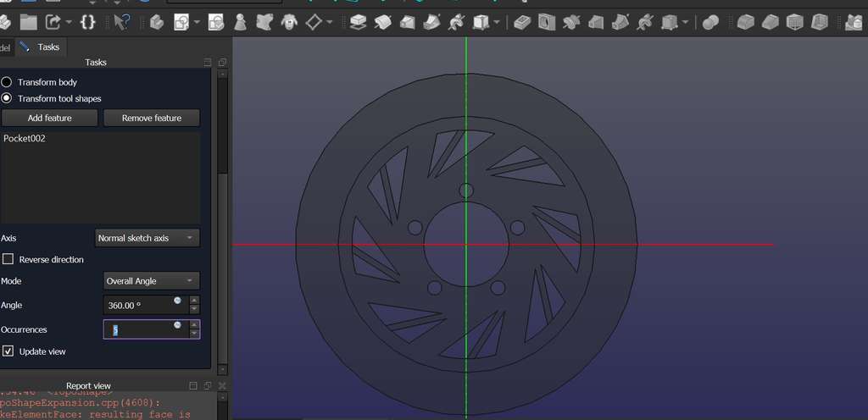Float the Report view panel

click(208, 386)
